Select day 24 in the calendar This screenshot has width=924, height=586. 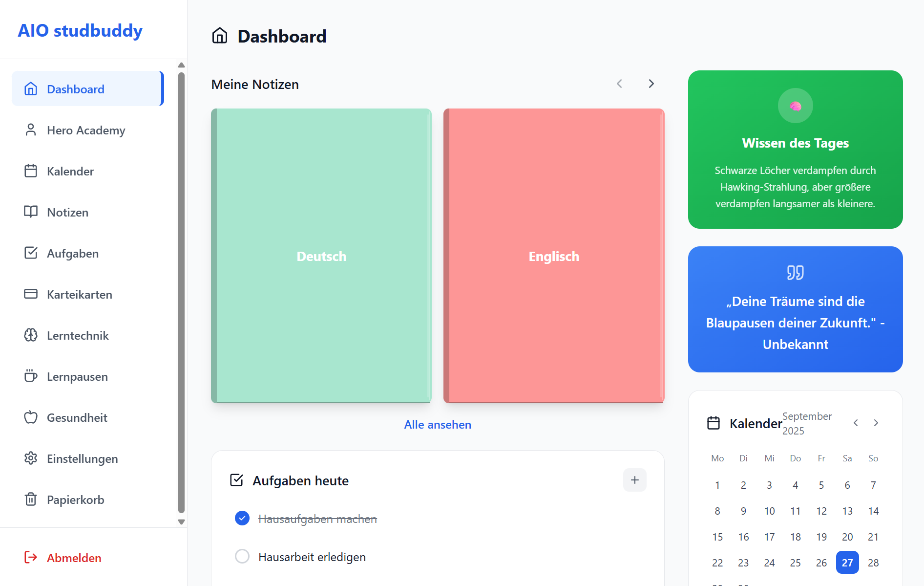pos(769,563)
